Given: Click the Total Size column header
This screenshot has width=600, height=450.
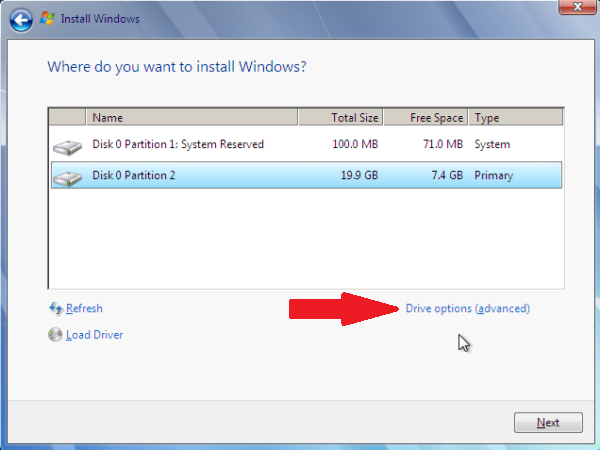Looking at the screenshot, I should tap(340, 118).
